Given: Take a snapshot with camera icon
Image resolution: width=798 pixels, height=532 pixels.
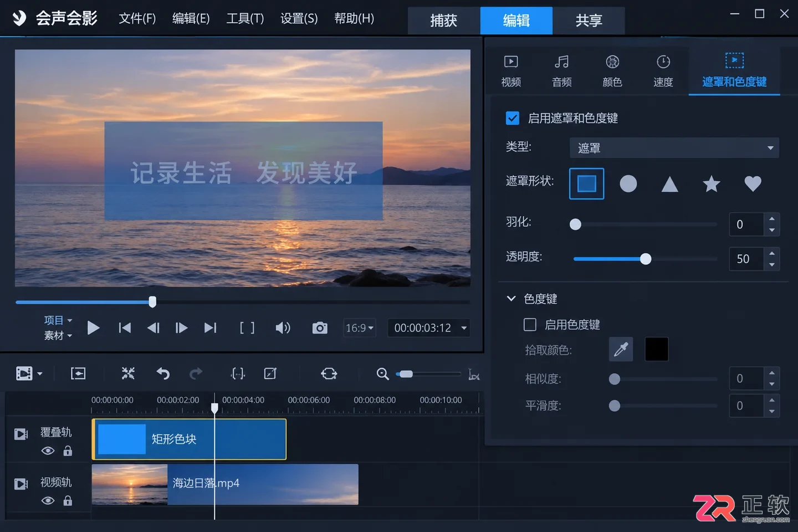Looking at the screenshot, I should (x=320, y=328).
